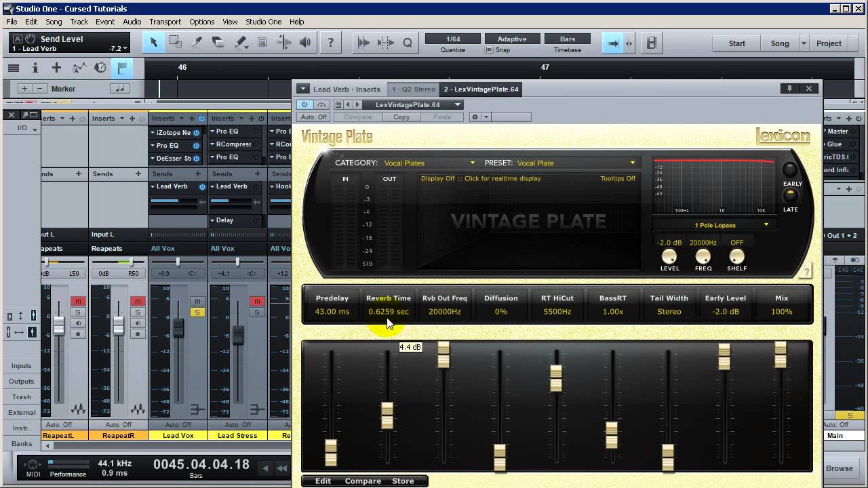The width and height of the screenshot is (868, 488).
Task: Select the EARLY reflections button
Action: click(790, 169)
